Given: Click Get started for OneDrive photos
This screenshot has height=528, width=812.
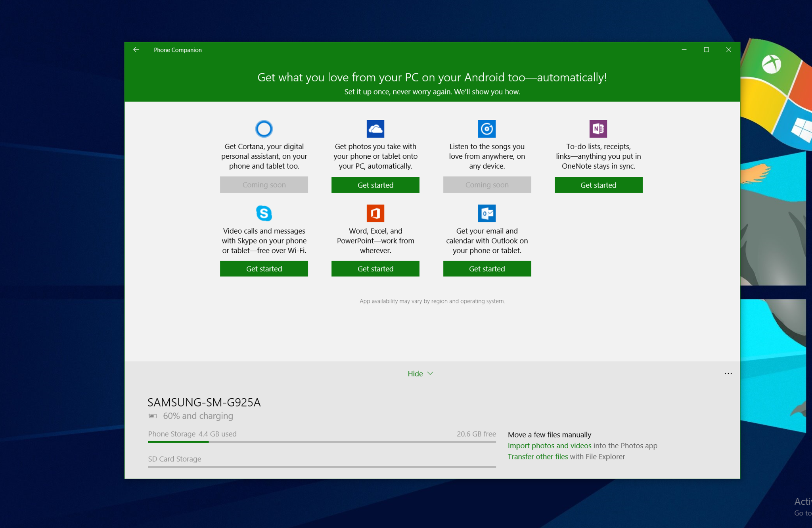Looking at the screenshot, I should 375,185.
